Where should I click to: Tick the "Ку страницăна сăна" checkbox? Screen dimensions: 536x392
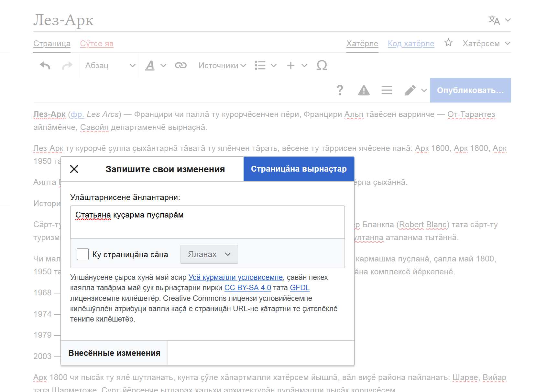tap(83, 254)
